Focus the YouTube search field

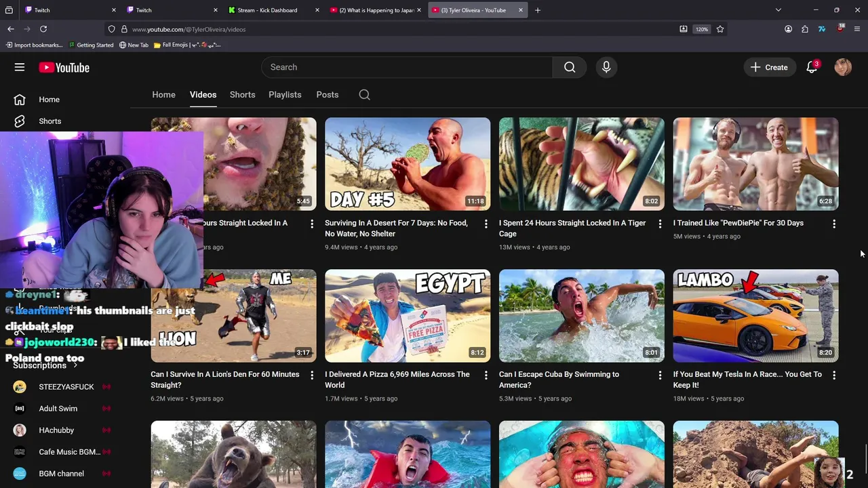pyautogui.click(x=407, y=67)
